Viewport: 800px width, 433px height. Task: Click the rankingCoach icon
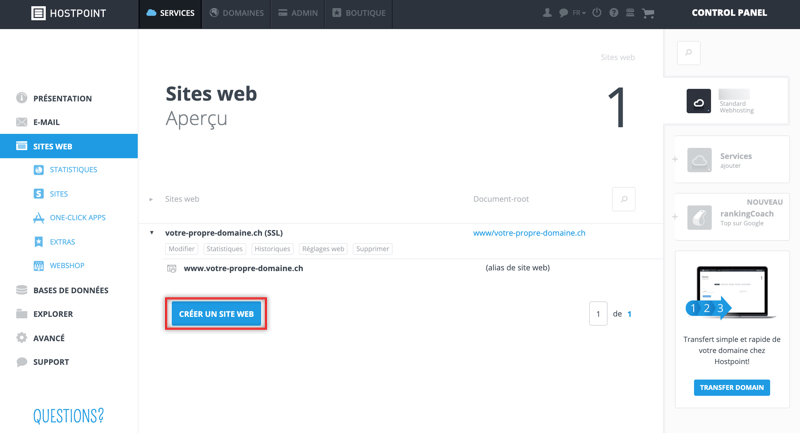[x=699, y=218]
